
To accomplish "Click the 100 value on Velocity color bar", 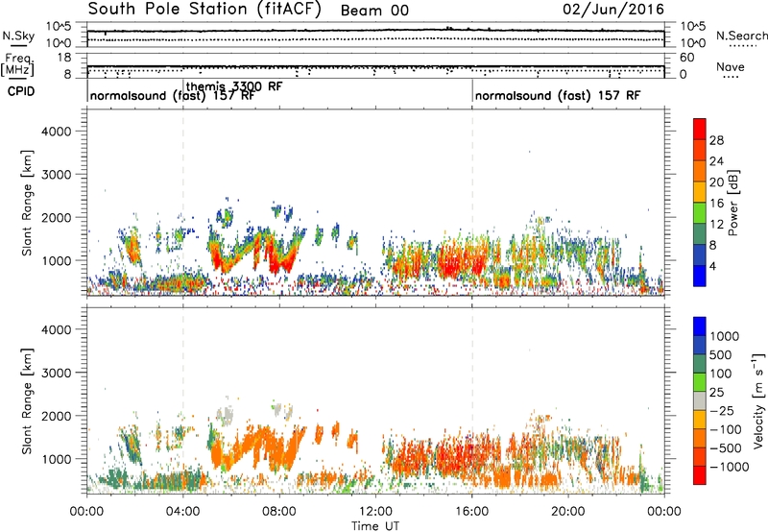I will [721, 374].
